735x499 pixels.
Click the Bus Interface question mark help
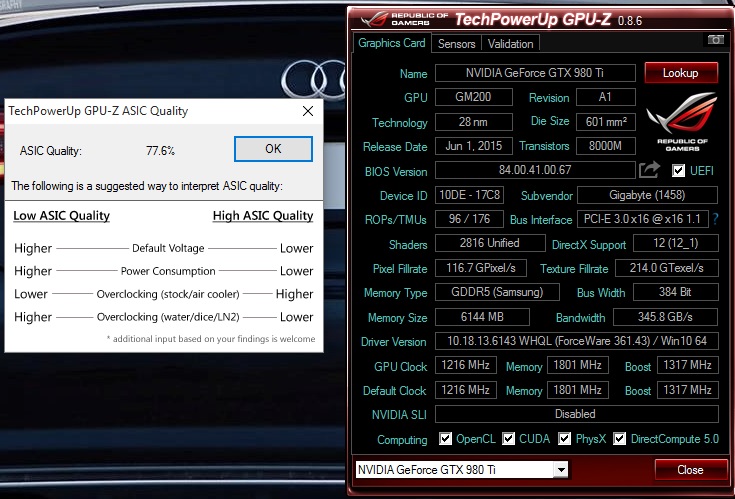(715, 219)
